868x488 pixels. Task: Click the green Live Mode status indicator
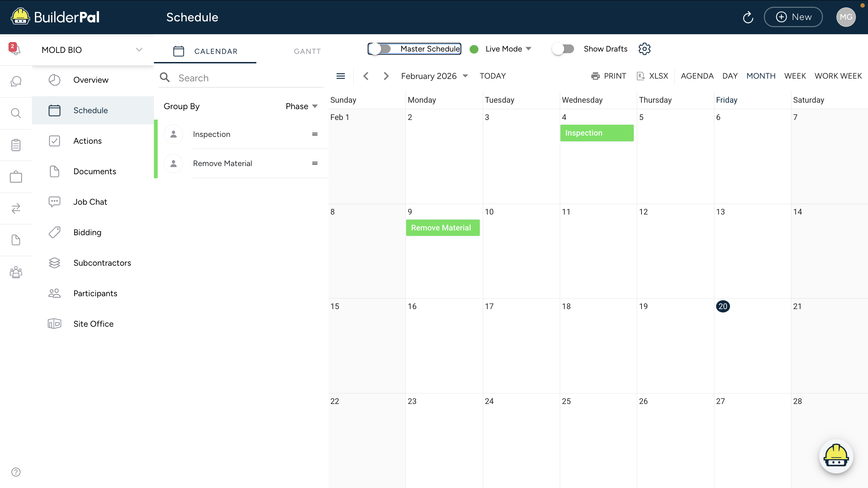pos(474,49)
